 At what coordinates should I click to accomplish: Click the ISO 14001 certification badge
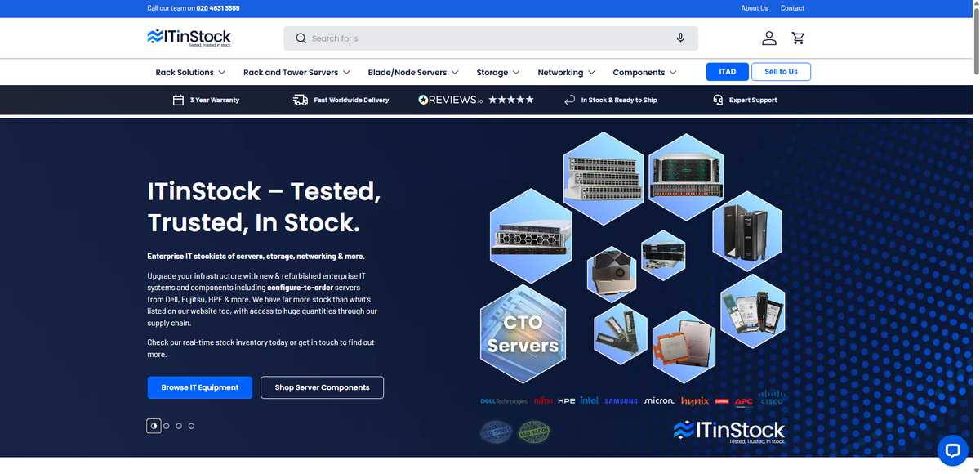tap(535, 431)
